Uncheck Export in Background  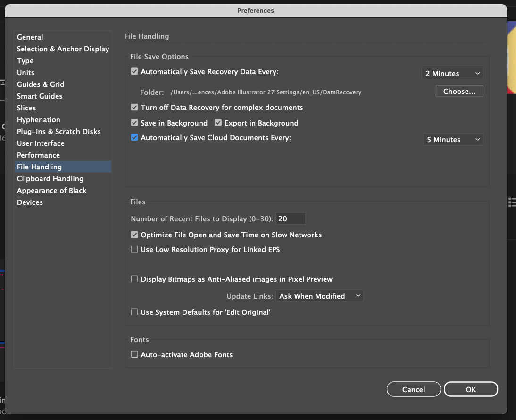[x=218, y=122]
